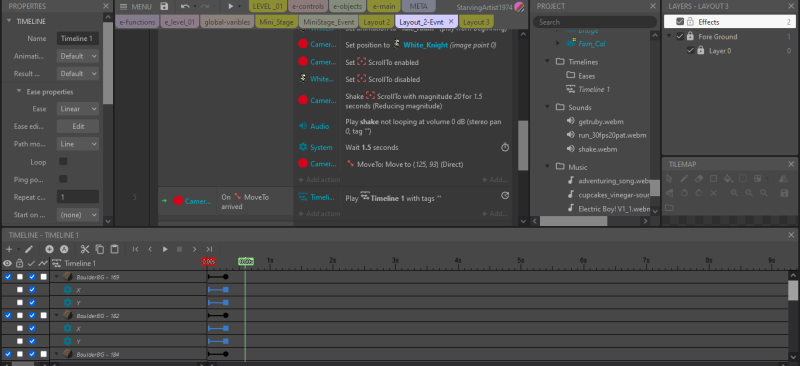Viewport: 800px width, 366px height.
Task: Toggle the curve checkbox on the BoulderBG - 169 row
Action: pyautogui.click(x=44, y=277)
